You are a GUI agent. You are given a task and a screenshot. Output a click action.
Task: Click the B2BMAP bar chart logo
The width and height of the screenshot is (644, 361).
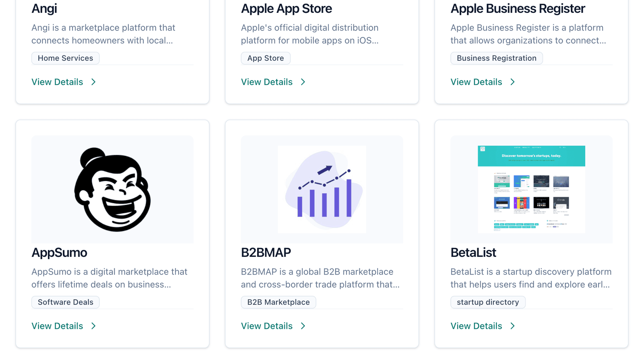point(322,190)
